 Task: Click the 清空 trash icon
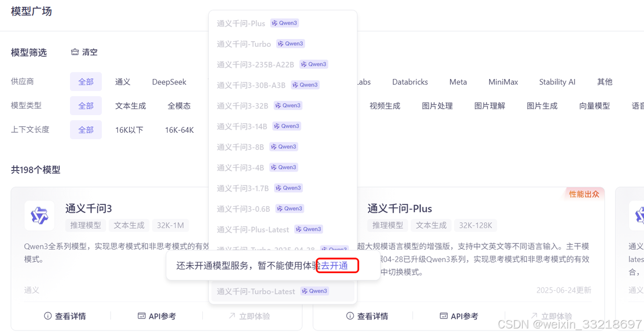pos(75,52)
